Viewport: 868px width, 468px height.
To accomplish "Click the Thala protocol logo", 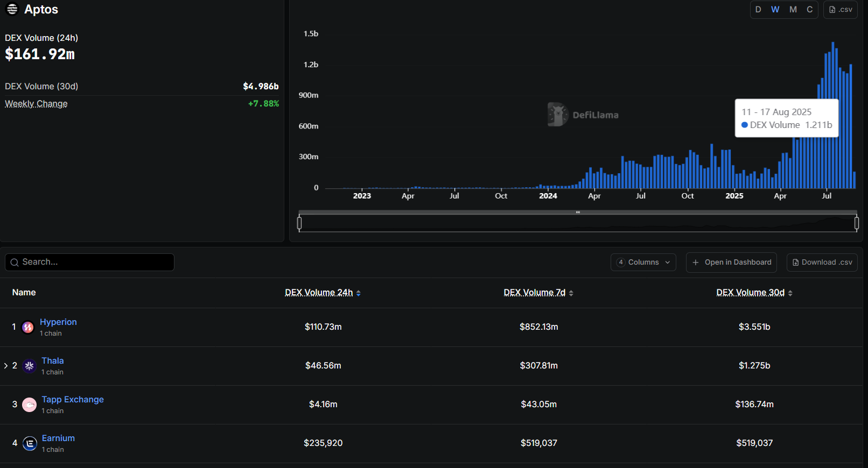I will [30, 366].
